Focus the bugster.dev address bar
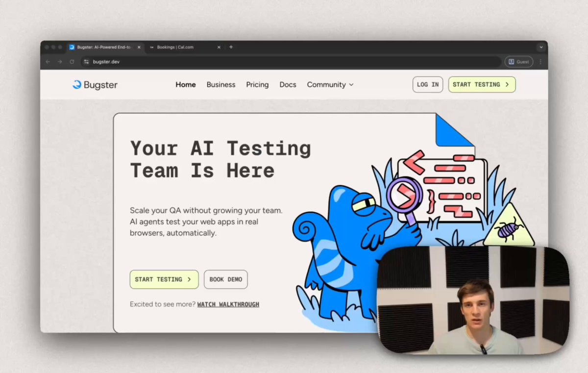The image size is (588, 373). (x=290, y=62)
